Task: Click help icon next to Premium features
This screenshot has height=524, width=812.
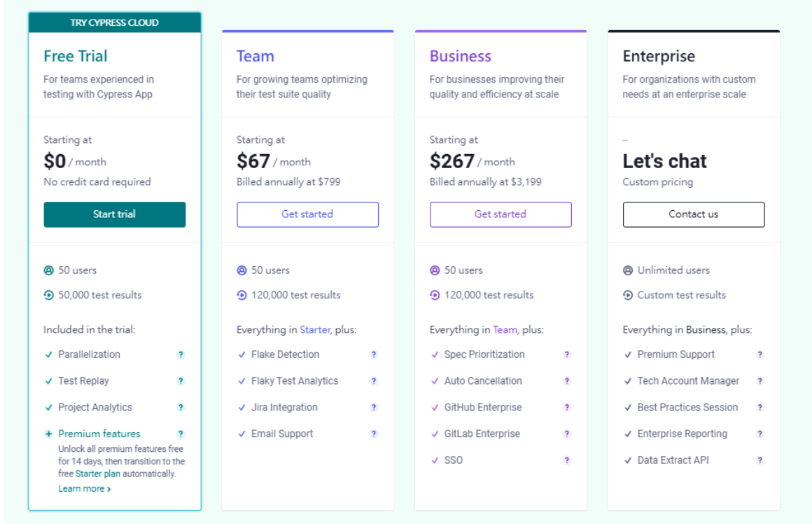Action: click(181, 434)
